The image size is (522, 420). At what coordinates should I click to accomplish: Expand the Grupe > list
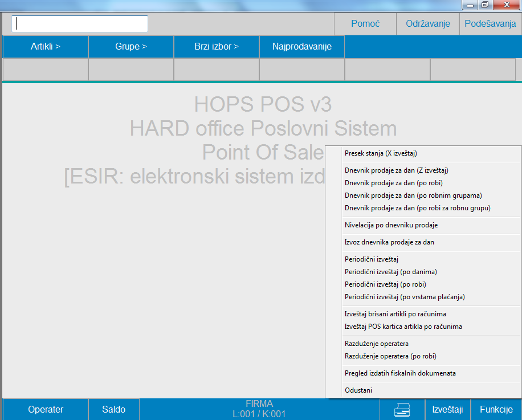[x=131, y=47]
